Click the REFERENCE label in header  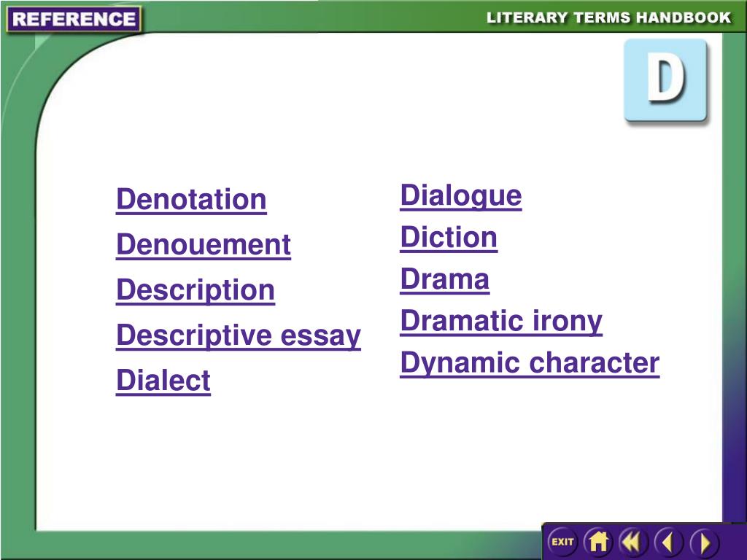click(x=74, y=19)
